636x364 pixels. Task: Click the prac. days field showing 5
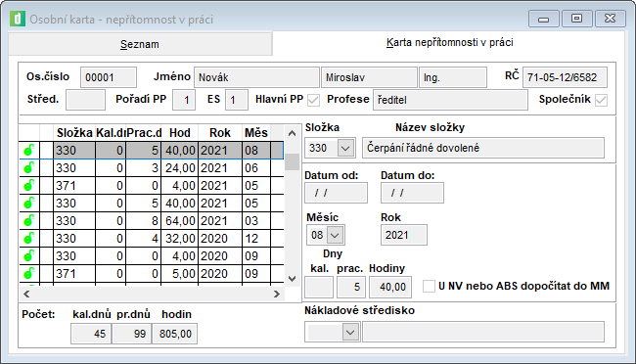click(351, 287)
